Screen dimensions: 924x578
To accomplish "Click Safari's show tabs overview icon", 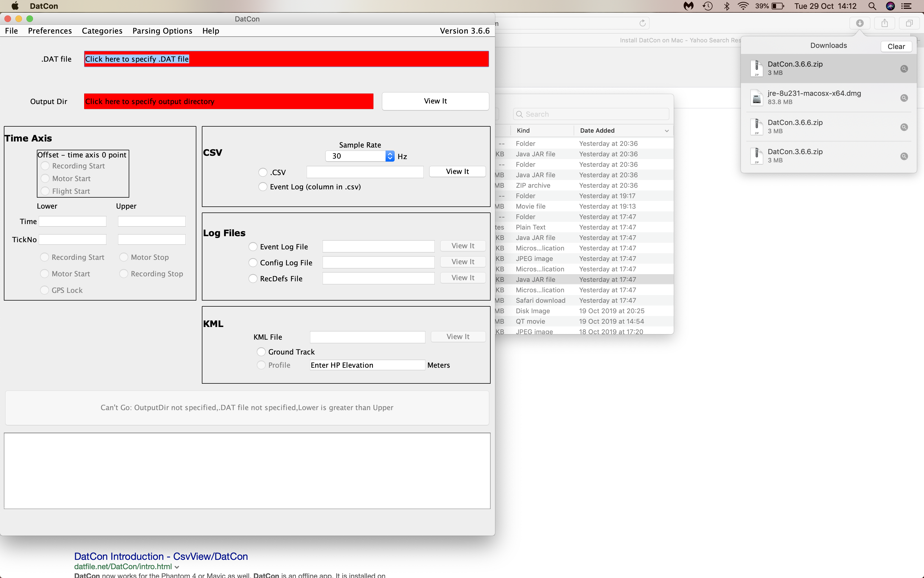I will pos(909,23).
